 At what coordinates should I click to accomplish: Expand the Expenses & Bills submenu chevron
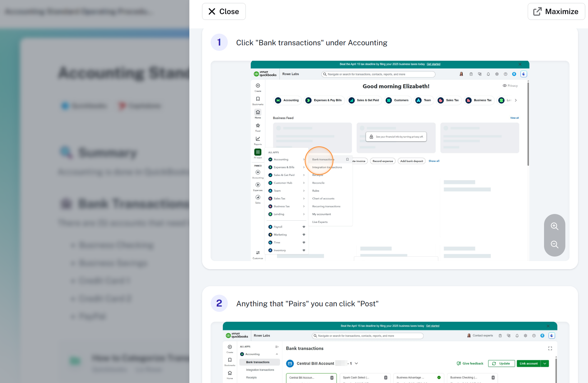click(x=304, y=167)
